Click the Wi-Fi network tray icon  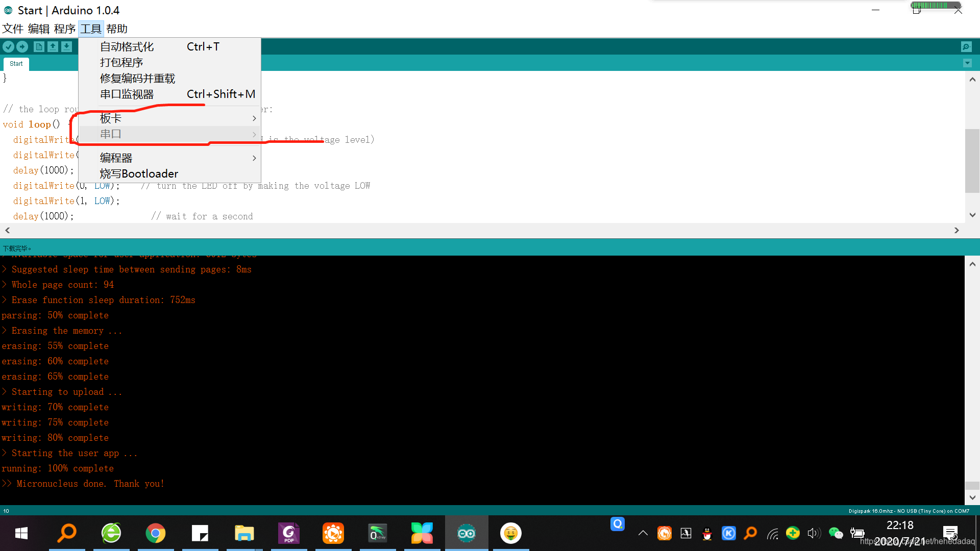772,534
